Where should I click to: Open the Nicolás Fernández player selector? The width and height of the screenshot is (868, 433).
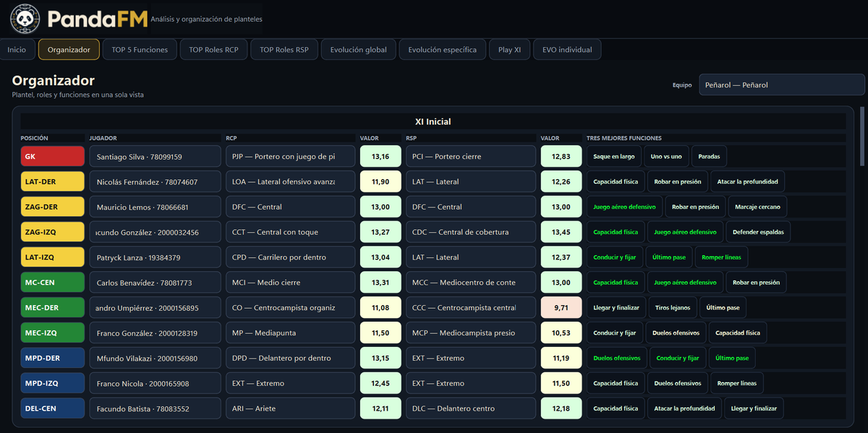[155, 182]
